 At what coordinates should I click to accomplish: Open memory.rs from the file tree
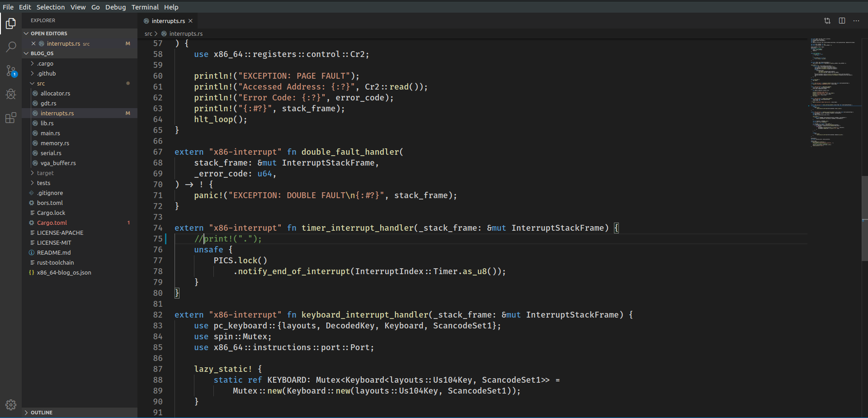click(55, 143)
